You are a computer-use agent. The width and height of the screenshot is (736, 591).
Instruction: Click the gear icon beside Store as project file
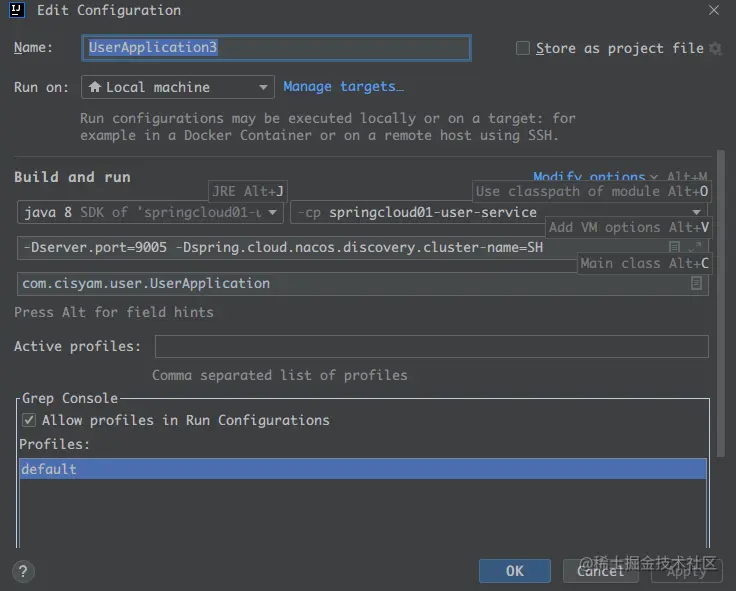[x=715, y=48]
